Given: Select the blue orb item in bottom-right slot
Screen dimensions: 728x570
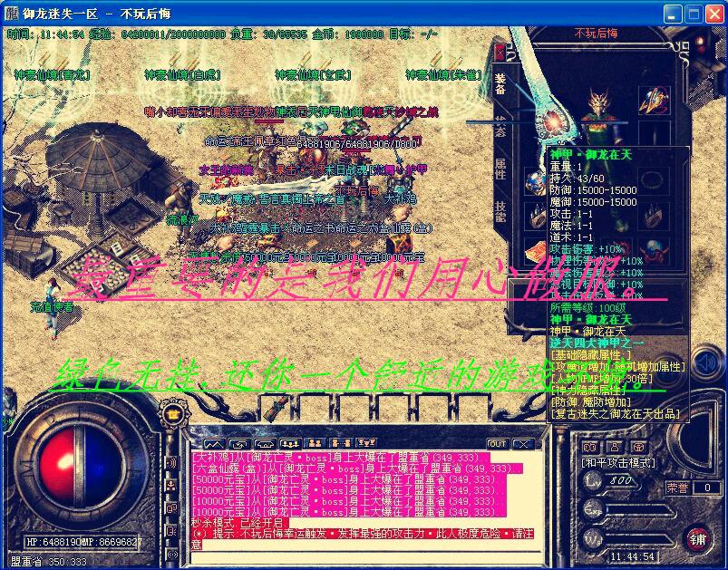Looking at the screenshot, I should point(655,251).
